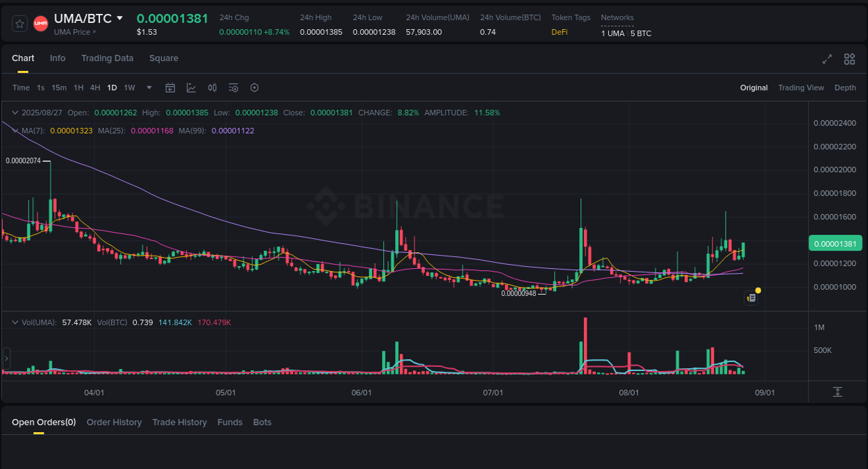This screenshot has width=868, height=469.
Task: Click the current price tag 0.00001381
Action: pyautogui.click(x=835, y=243)
